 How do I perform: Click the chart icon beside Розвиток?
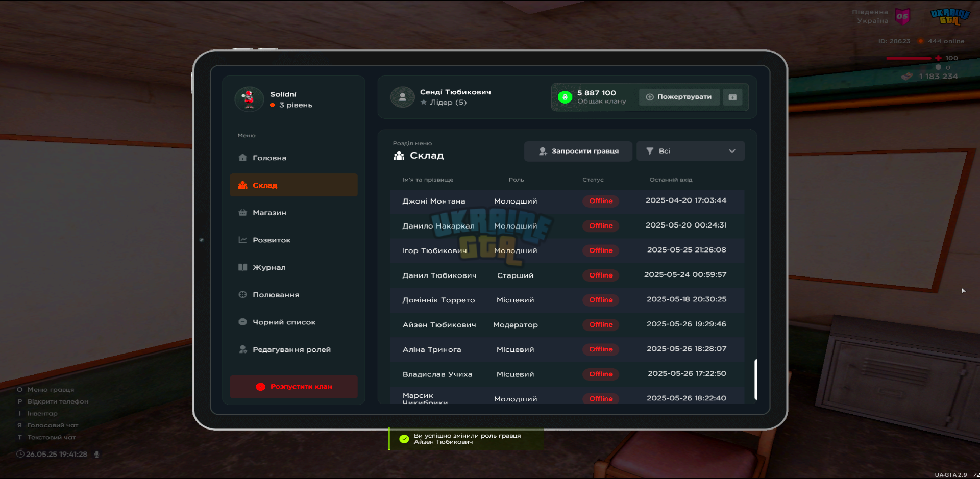(243, 240)
